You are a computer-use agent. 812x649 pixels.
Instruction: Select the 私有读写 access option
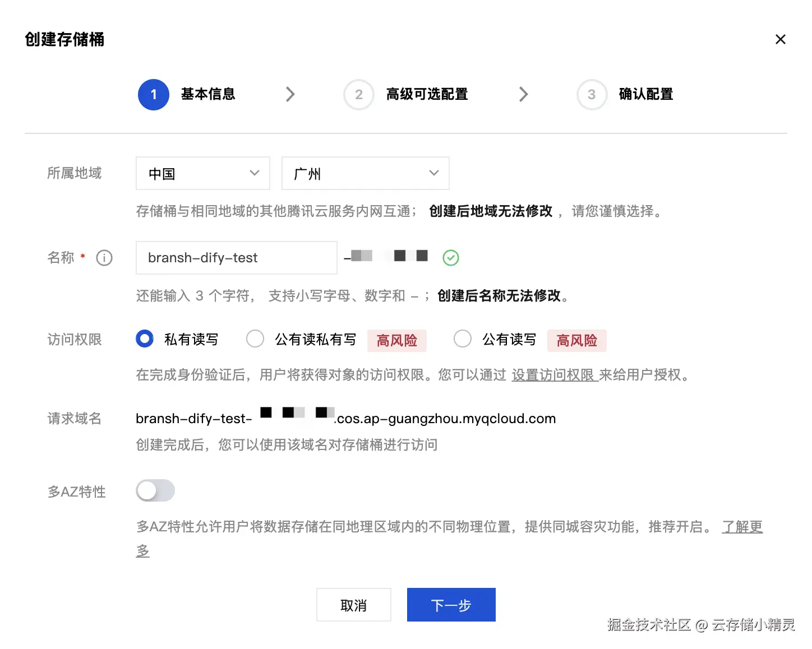[x=144, y=339]
